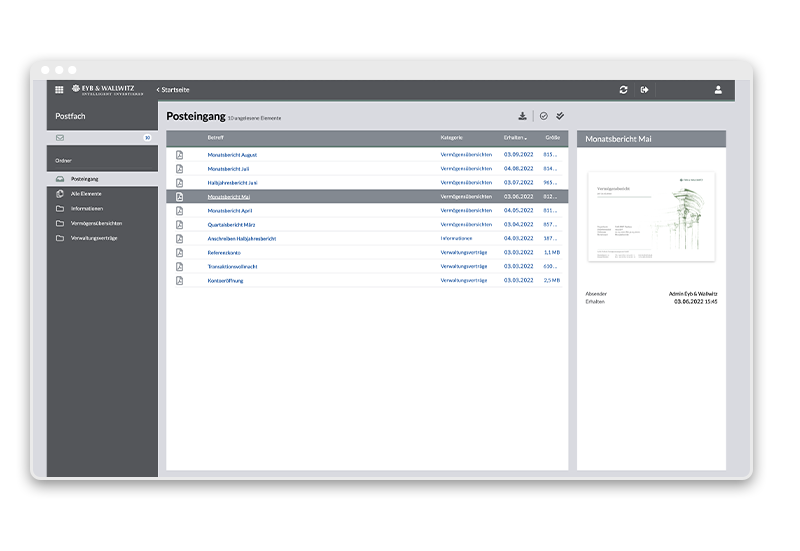800x551 pixels.
Task: Click the logout icon in header
Action: pyautogui.click(x=645, y=90)
